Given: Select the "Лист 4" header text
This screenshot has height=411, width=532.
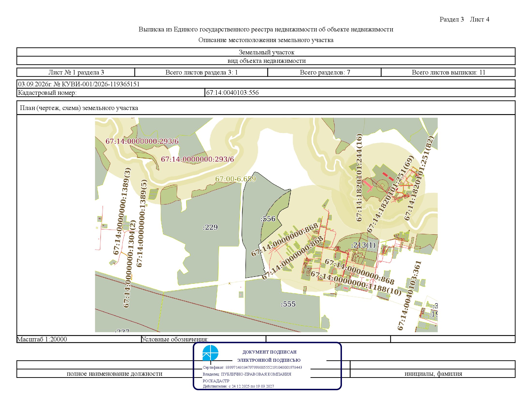Looking at the screenshot, I should (480, 20).
